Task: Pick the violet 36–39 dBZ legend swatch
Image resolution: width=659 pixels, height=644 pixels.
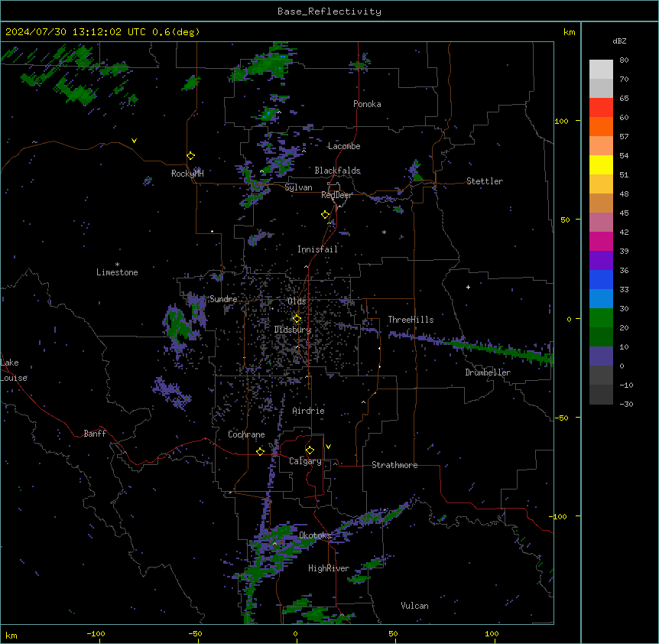Action: click(601, 261)
